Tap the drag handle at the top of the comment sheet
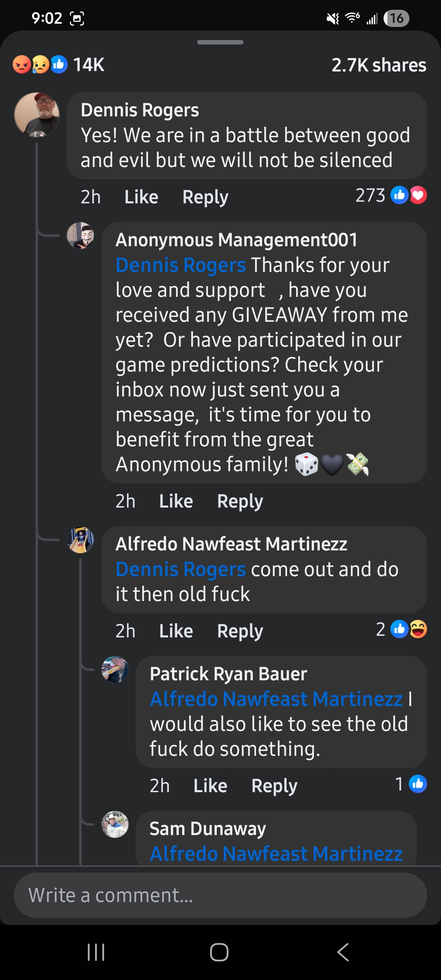This screenshot has width=441, height=980. tap(220, 42)
